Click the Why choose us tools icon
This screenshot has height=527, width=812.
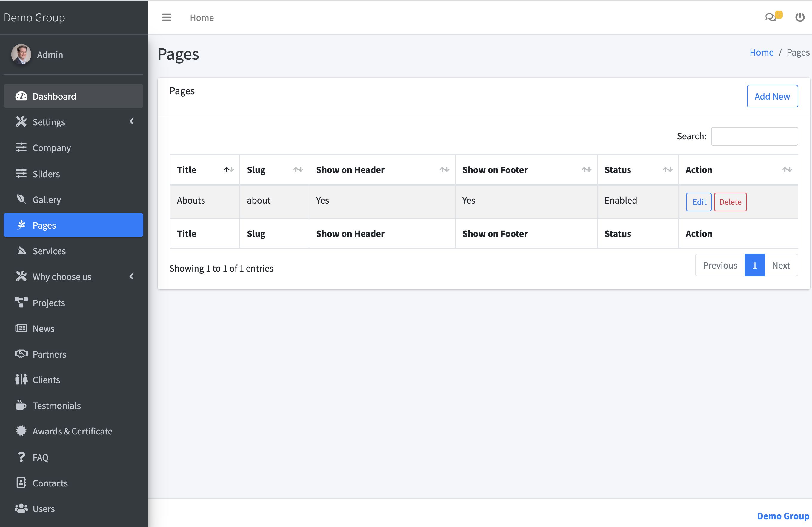tap(21, 276)
